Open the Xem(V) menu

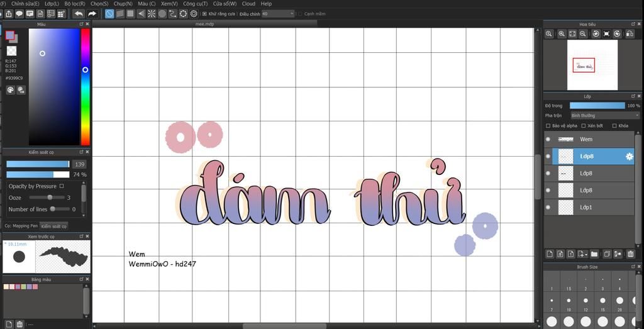pyautogui.click(x=169, y=3)
